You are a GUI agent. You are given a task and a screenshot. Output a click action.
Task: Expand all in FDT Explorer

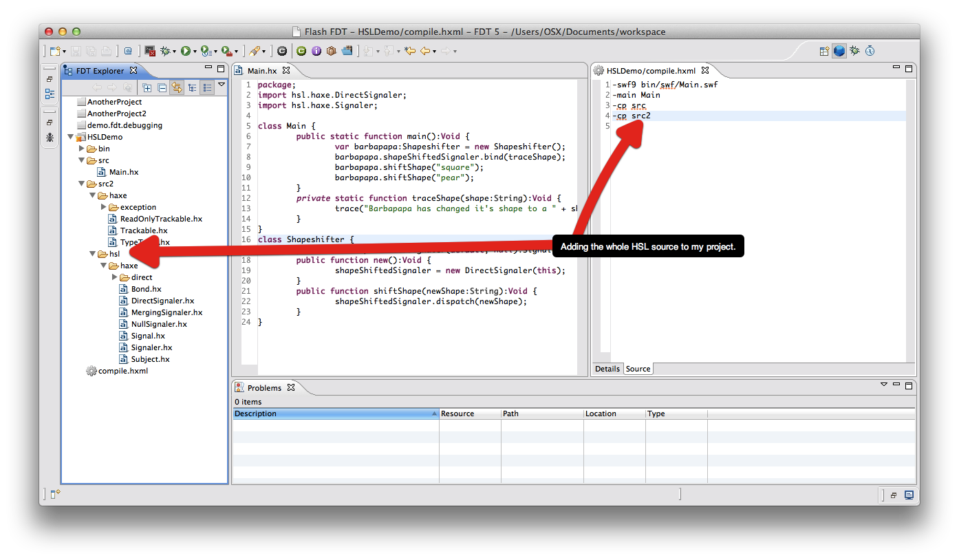147,87
